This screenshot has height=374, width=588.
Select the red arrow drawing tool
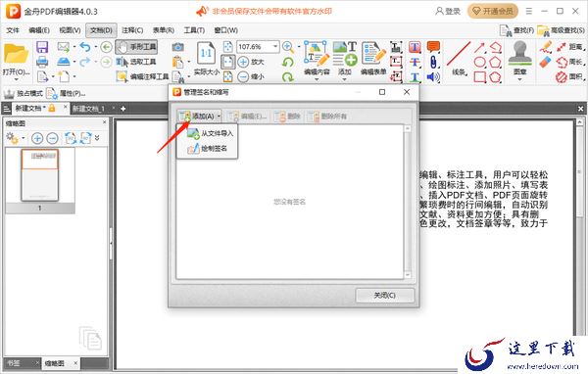click(480, 47)
